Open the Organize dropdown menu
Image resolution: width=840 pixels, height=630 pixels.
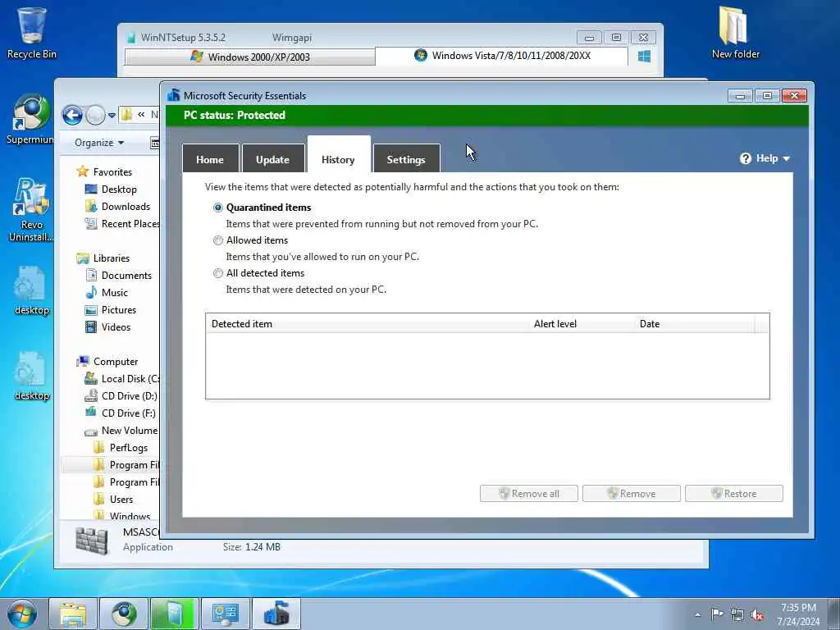tap(99, 143)
